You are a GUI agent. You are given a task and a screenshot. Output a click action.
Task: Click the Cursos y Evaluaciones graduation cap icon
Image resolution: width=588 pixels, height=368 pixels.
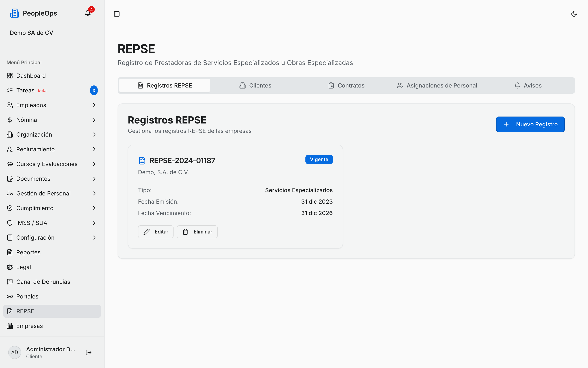click(10, 164)
